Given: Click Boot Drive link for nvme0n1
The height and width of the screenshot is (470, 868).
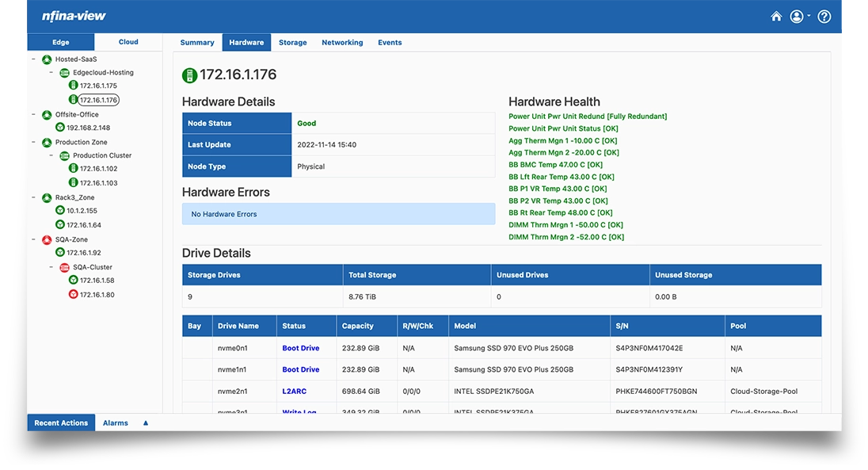Looking at the screenshot, I should [300, 348].
